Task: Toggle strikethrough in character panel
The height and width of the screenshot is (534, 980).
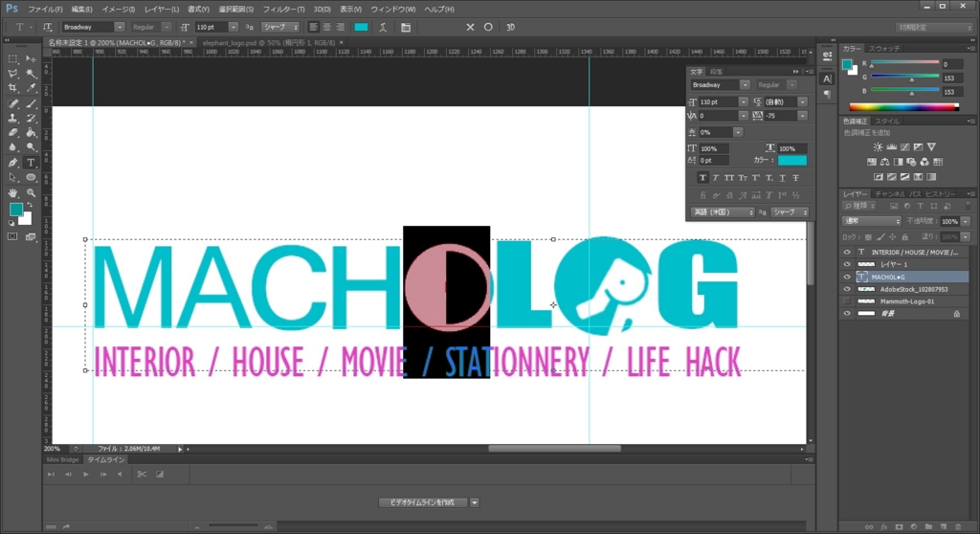Action: click(795, 178)
